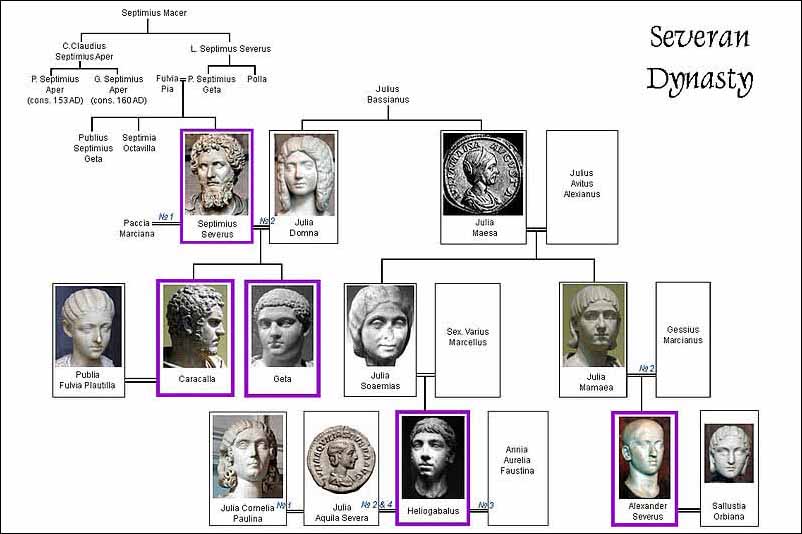Click the Severan Dynasty title text
The image size is (802, 534).
pos(700,58)
